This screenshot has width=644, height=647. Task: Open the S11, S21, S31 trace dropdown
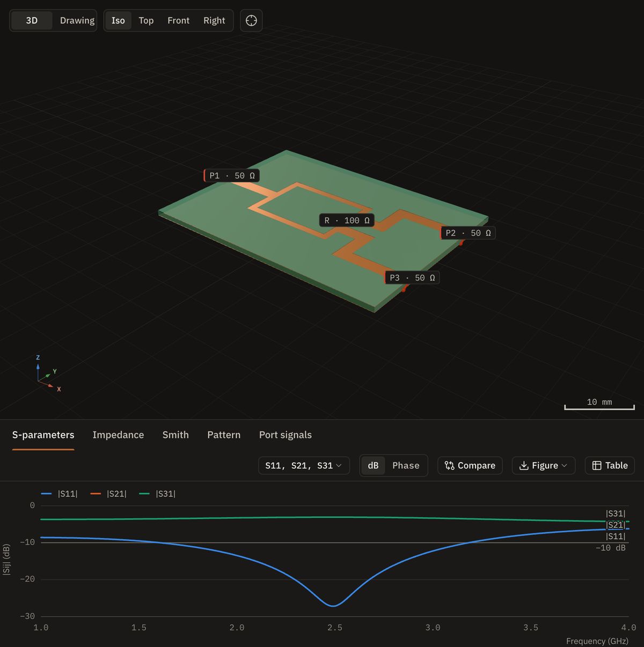point(304,466)
